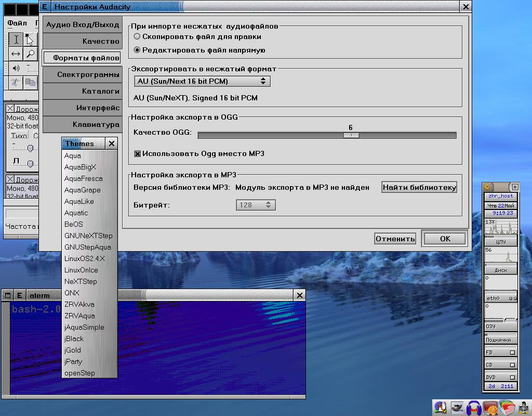This screenshot has width=532, height=416.
Task: Select 'Скопировать файл для правки' radio option
Action: 137,37
